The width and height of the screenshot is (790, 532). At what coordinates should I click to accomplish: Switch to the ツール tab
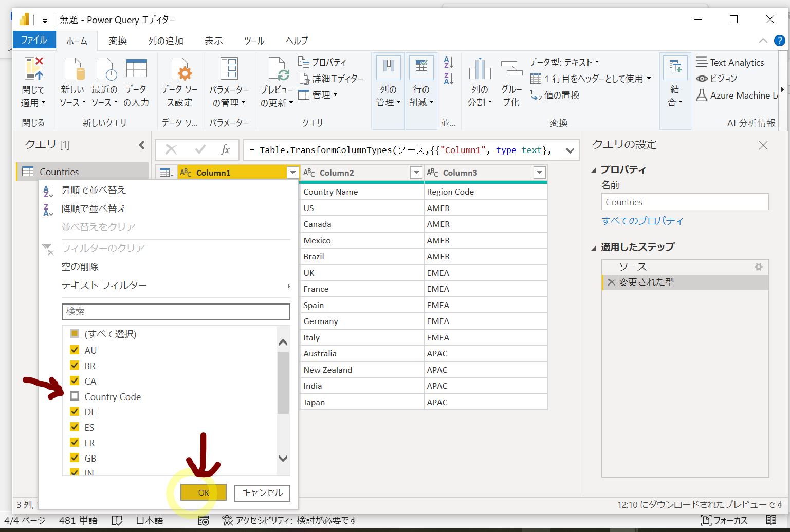(254, 41)
